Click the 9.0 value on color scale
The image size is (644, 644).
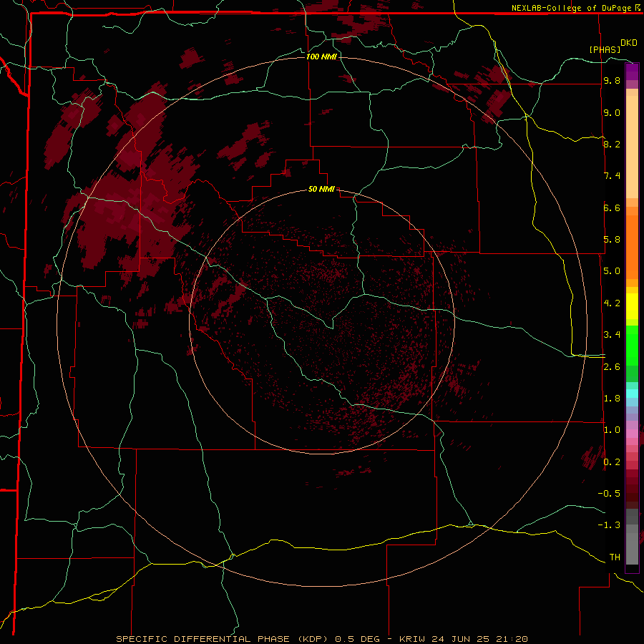tap(612, 112)
